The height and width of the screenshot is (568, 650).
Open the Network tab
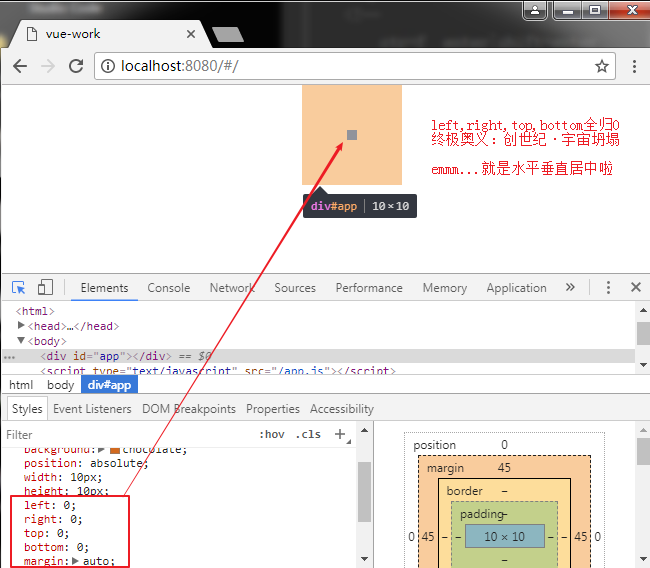232,288
